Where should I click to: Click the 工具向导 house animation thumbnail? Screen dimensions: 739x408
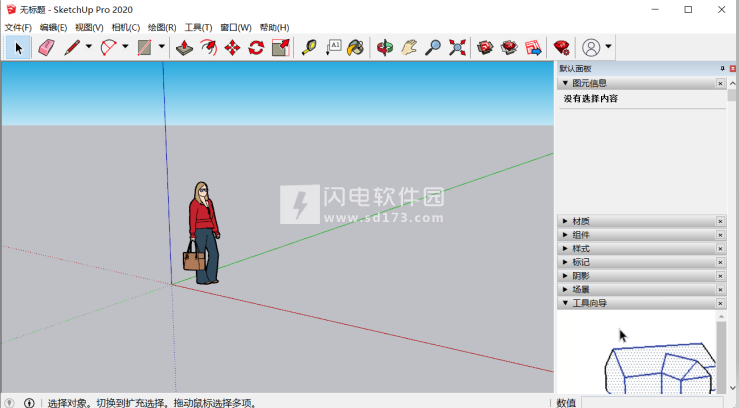pos(660,367)
